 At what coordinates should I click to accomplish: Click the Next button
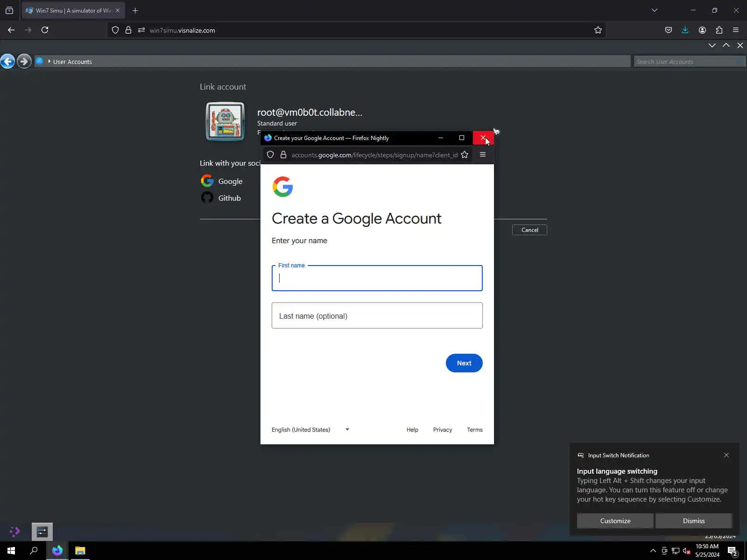(464, 363)
